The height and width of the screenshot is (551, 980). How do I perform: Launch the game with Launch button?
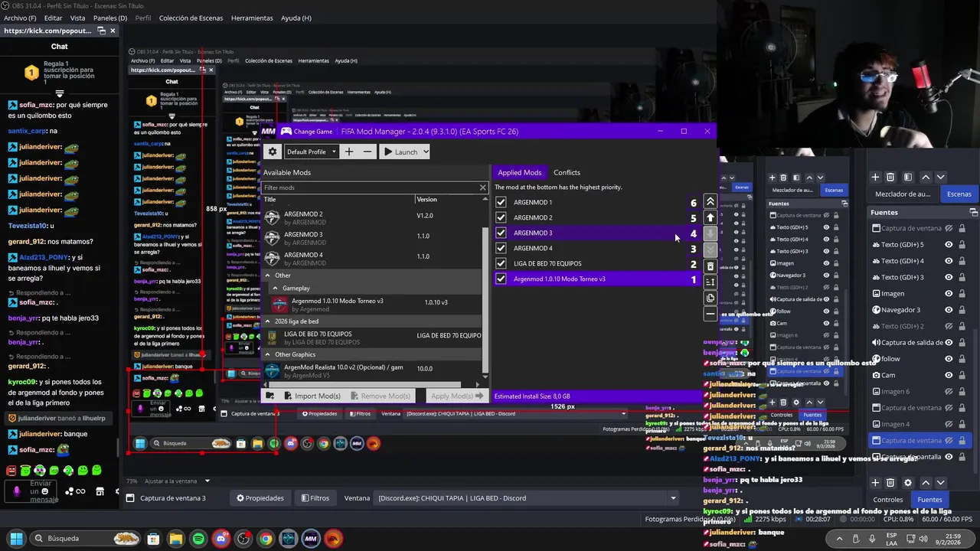[x=400, y=152]
